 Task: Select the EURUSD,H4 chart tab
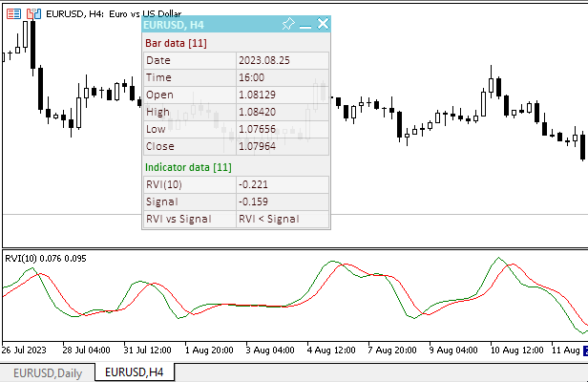pos(135,371)
